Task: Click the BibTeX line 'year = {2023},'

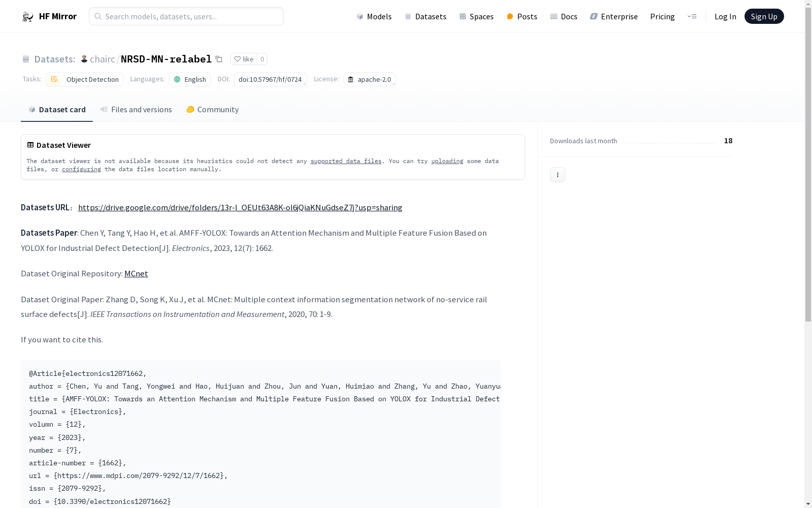Action: point(57,437)
